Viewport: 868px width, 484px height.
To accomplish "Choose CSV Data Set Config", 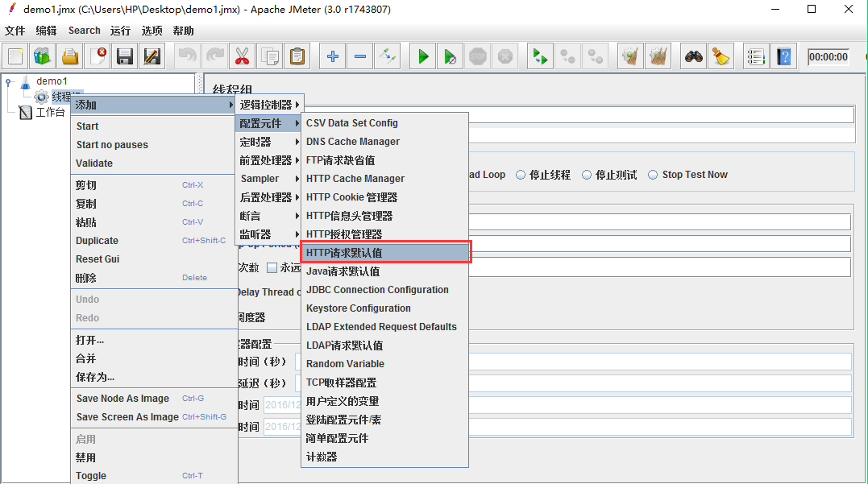I will (384, 122).
